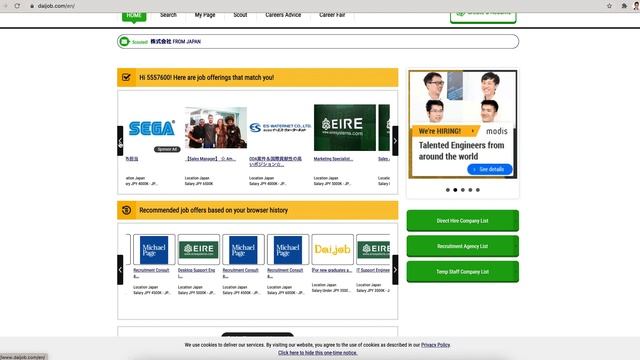Open the Privacy Policy link

tap(435, 345)
